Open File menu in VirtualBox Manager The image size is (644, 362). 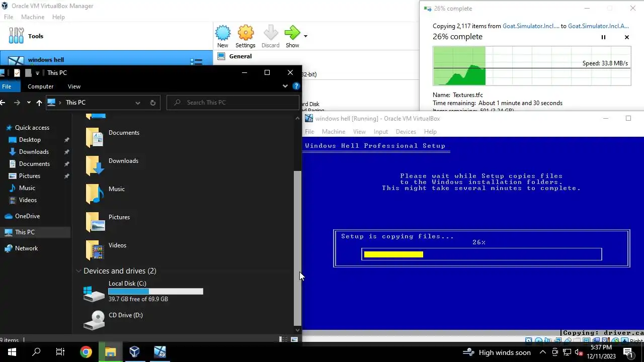[9, 17]
